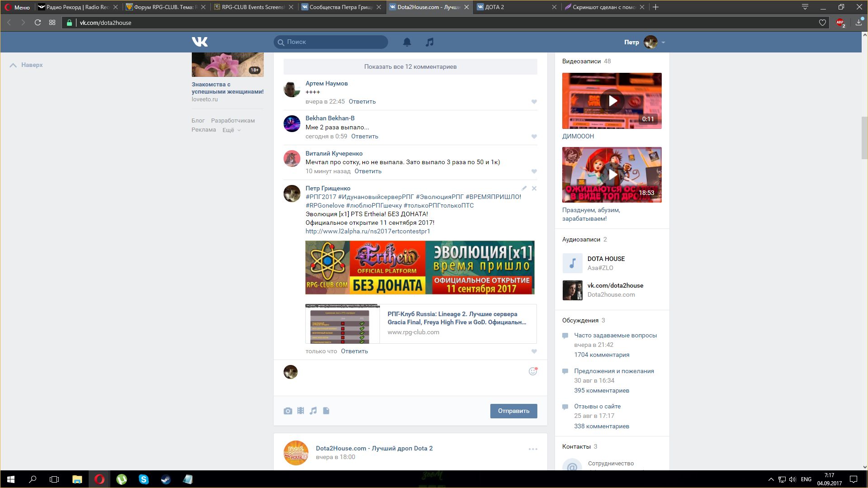Like Bekhan Bekhan-B's comment heart icon

(534, 137)
